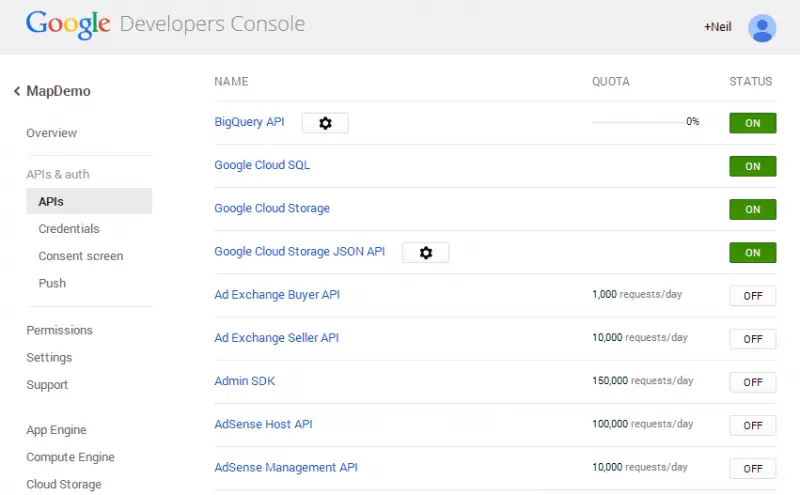Enable the Ad Exchange Buyer API

click(752, 296)
